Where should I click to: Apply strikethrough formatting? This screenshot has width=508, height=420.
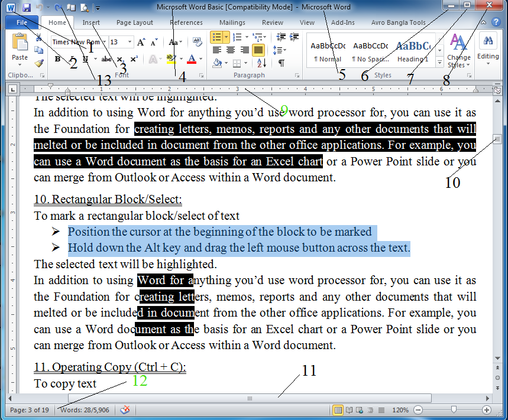click(x=105, y=59)
